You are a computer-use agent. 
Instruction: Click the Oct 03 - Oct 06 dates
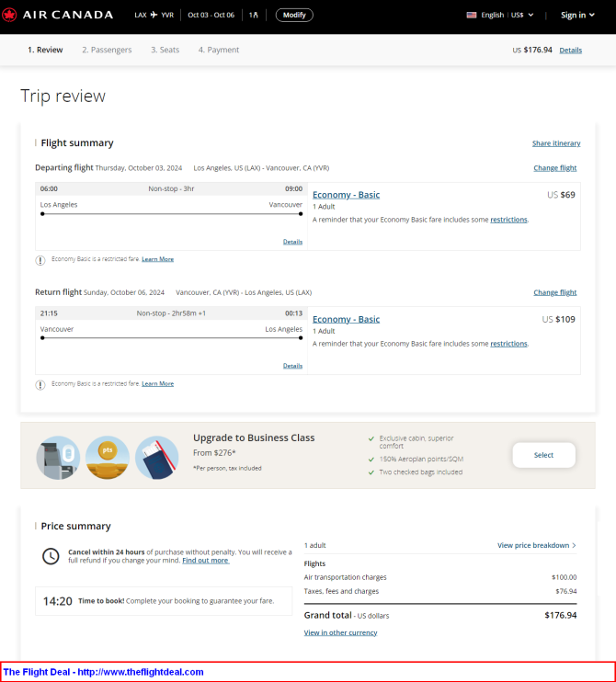coord(211,15)
